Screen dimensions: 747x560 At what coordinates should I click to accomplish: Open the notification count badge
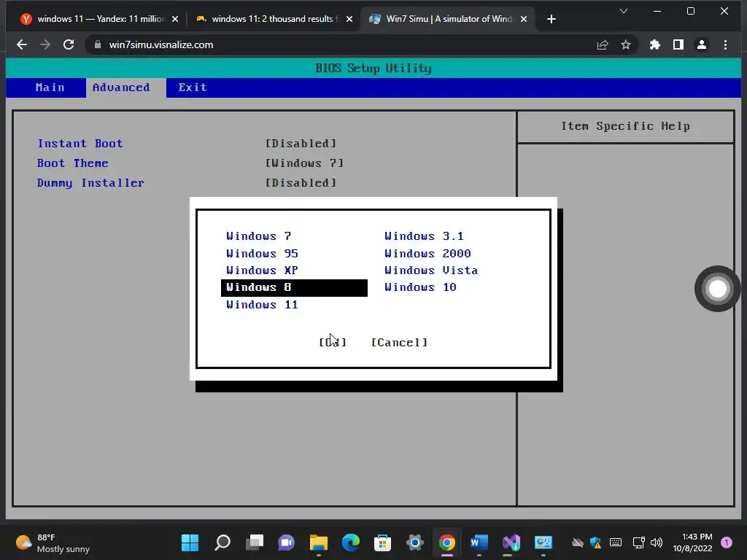727,542
